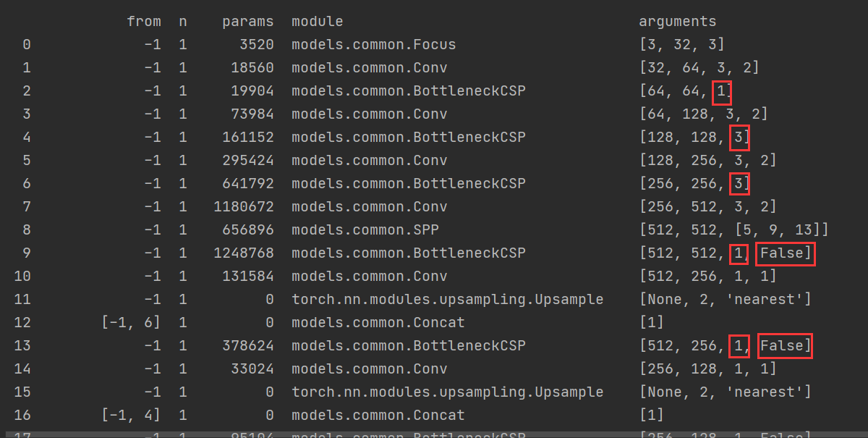The height and width of the screenshot is (438, 868).
Task: Click the red-boxed 3 in row 4 arguments
Action: pyautogui.click(x=739, y=138)
